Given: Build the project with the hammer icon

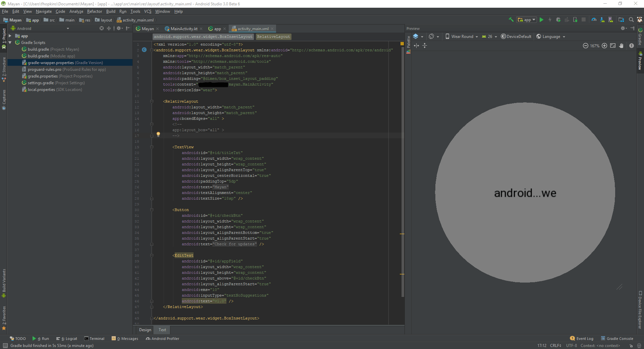Looking at the screenshot, I should (511, 20).
